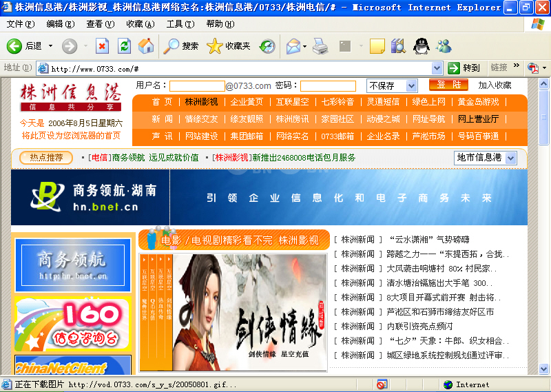Viewport: 551px width, 392px height.
Task: Open the Messenger people icon
Action: point(444,46)
